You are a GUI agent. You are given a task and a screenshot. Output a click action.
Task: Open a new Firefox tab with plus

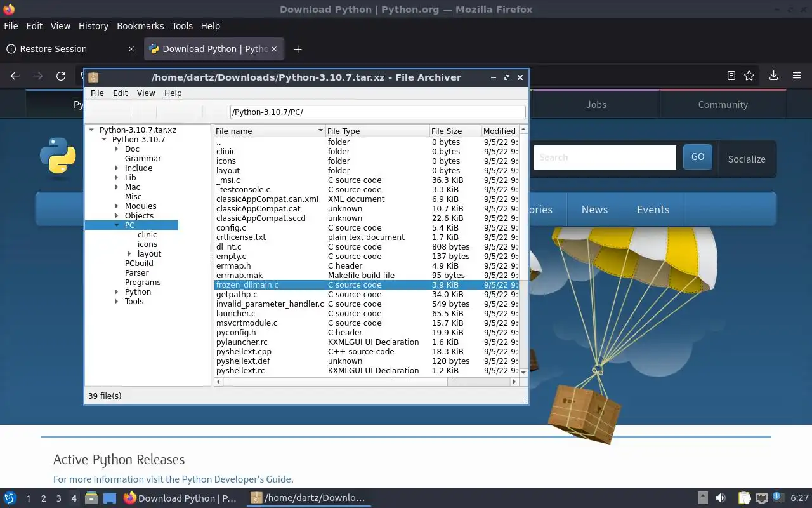[x=298, y=49]
